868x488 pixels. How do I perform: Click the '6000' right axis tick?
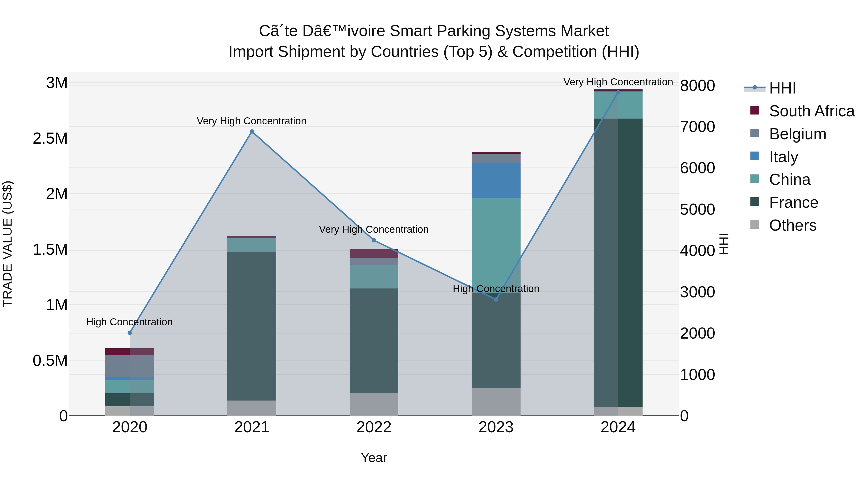[698, 168]
